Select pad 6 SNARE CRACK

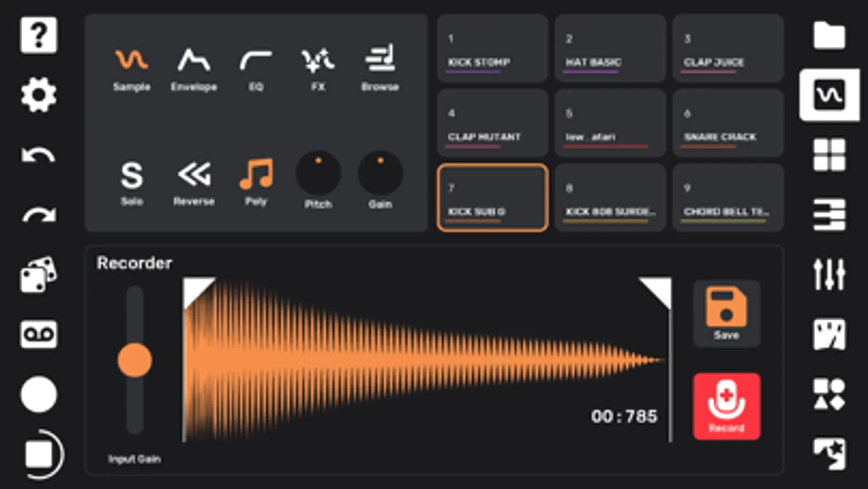pyautogui.click(x=728, y=123)
